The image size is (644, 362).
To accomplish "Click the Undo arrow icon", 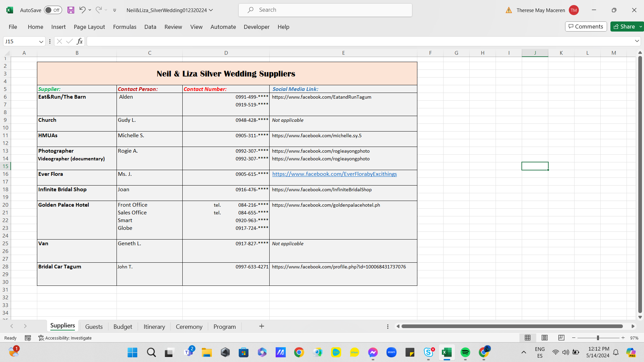I will [x=82, y=10].
